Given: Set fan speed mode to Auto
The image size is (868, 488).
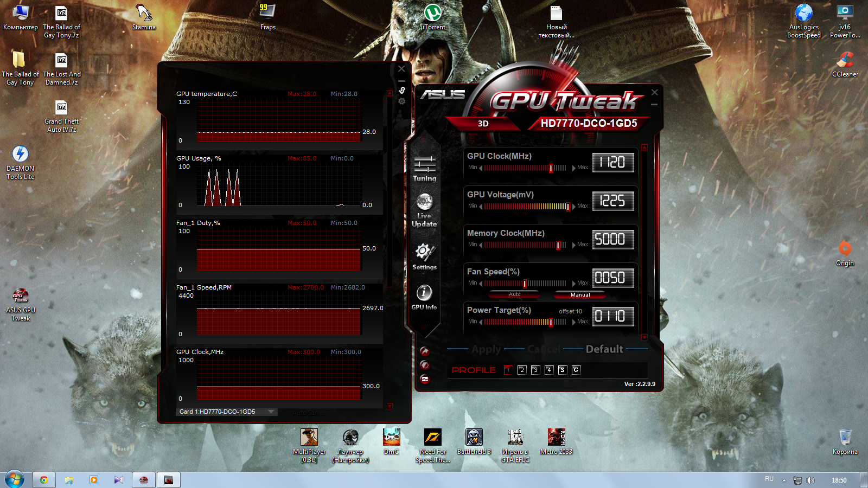Looking at the screenshot, I should 514,294.
